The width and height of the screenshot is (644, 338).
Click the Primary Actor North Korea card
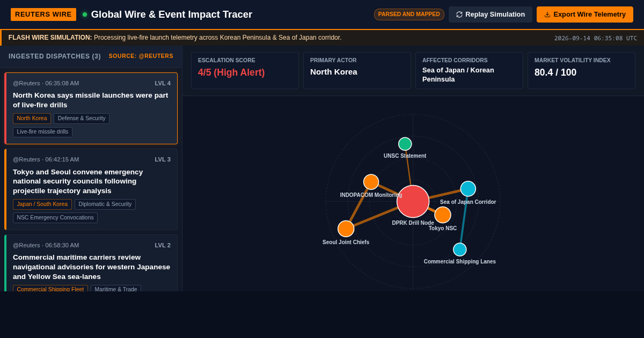point(357,70)
